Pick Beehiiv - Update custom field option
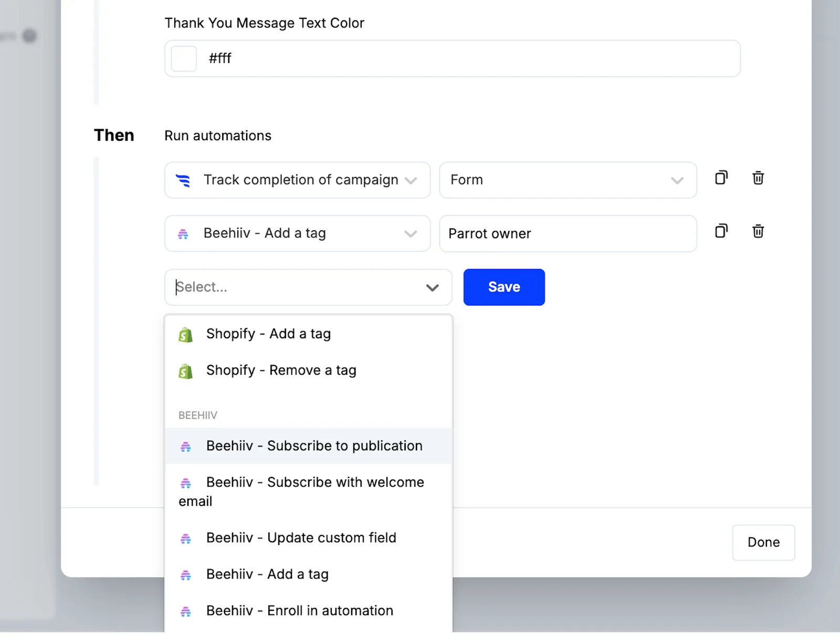The image size is (840, 642). coord(308,538)
